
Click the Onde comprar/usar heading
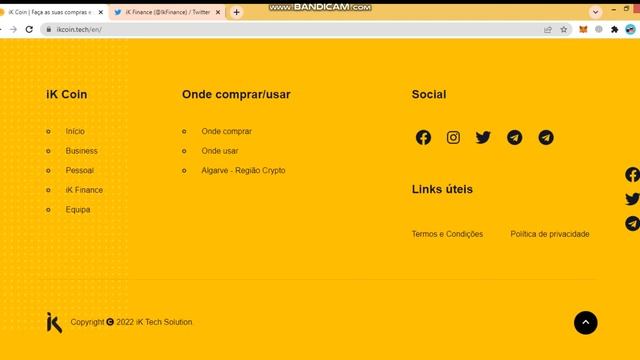tap(236, 94)
